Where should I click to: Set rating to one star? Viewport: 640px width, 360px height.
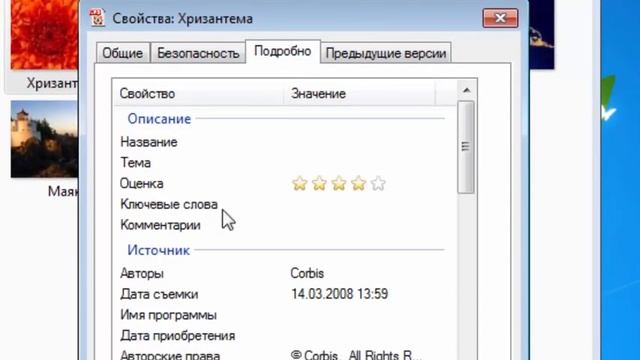(300, 183)
